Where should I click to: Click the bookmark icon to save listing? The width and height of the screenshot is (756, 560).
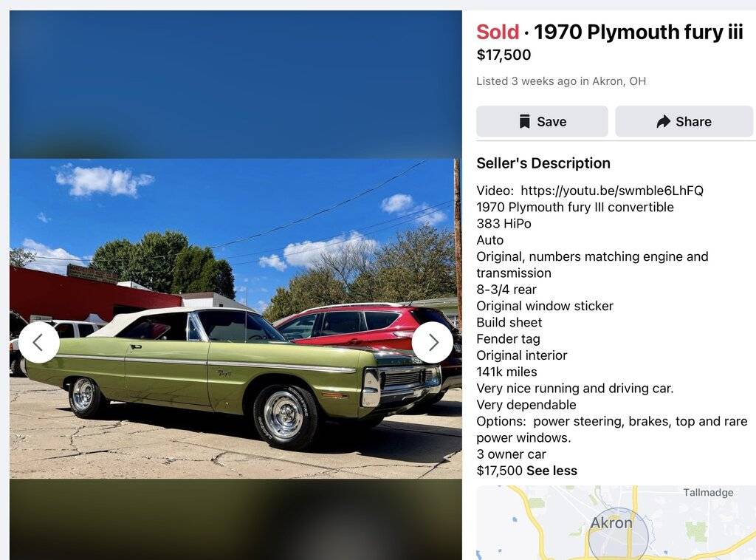click(525, 122)
